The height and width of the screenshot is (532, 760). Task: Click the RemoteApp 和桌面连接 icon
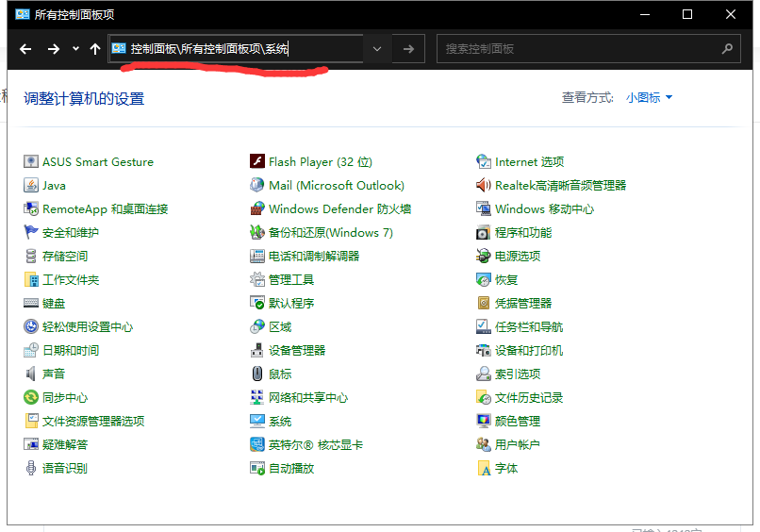(31, 209)
